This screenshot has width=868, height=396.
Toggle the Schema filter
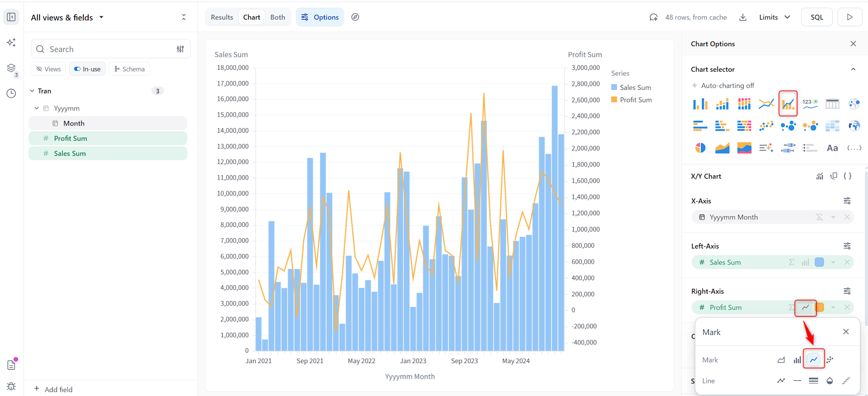129,69
